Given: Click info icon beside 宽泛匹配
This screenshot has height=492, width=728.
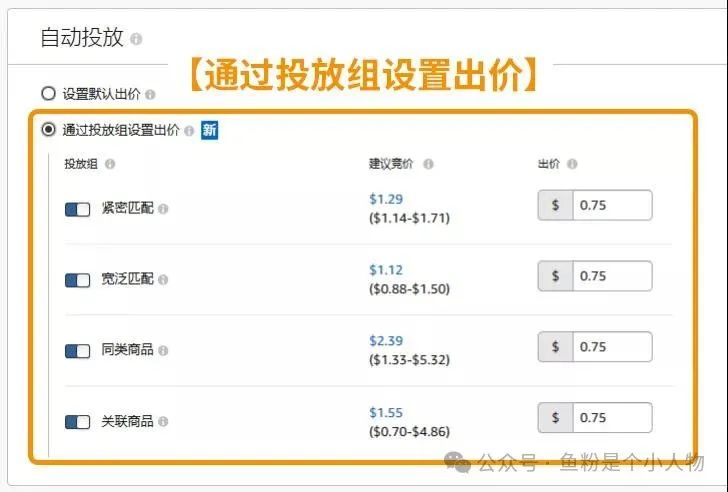Looking at the screenshot, I should pos(163,279).
